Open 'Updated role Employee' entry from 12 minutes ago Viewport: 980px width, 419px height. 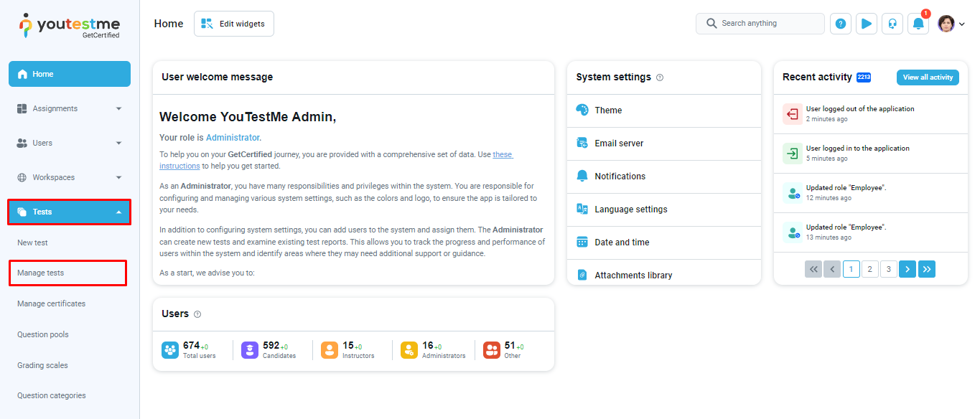click(x=870, y=193)
